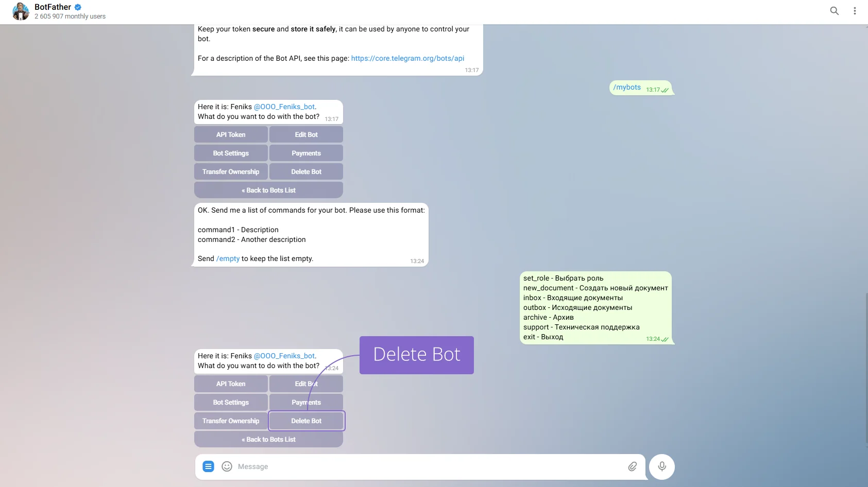Viewport: 868px width, 487px height.
Task: Click the /empty command link
Action: point(228,258)
